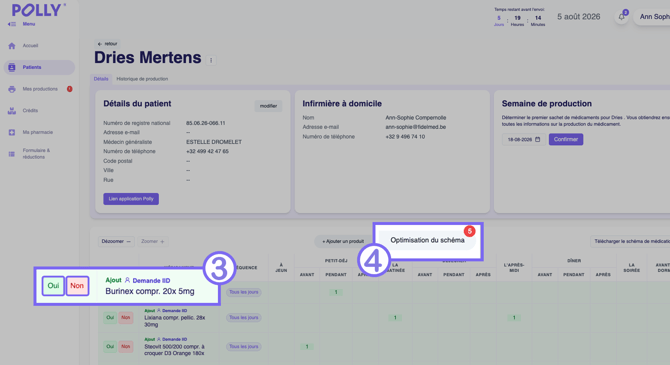Accept Steovit with Oui

tap(110, 347)
